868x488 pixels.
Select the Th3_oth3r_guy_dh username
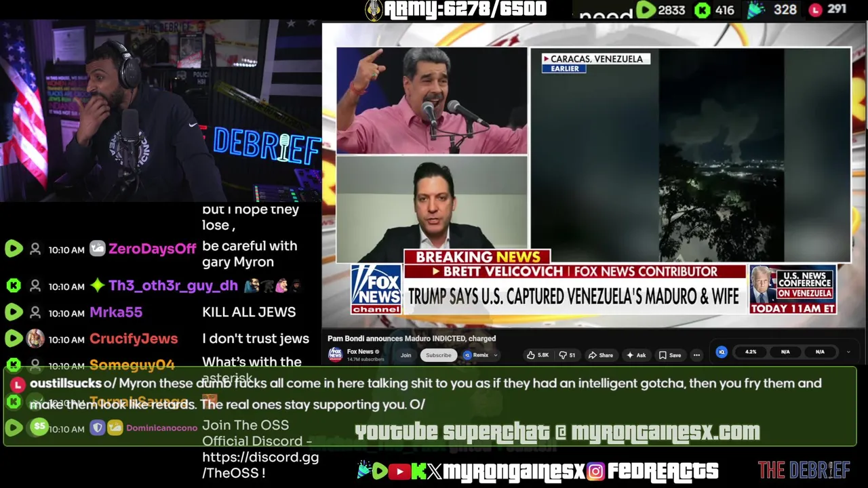[x=173, y=286]
